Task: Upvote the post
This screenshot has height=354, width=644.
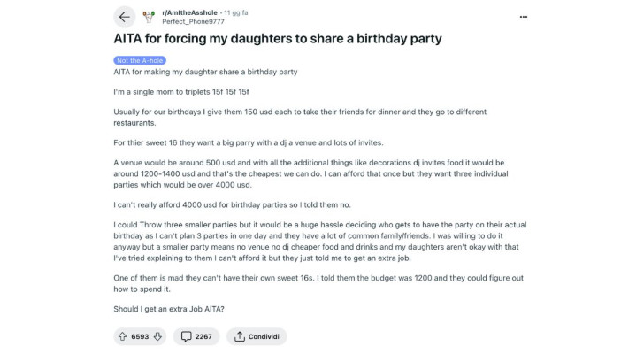Action: pyautogui.click(x=122, y=336)
